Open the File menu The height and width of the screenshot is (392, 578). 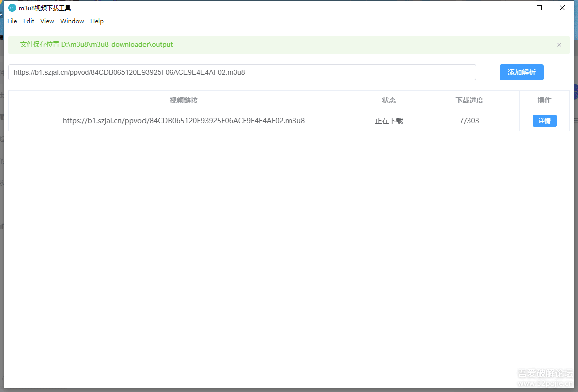coord(12,21)
